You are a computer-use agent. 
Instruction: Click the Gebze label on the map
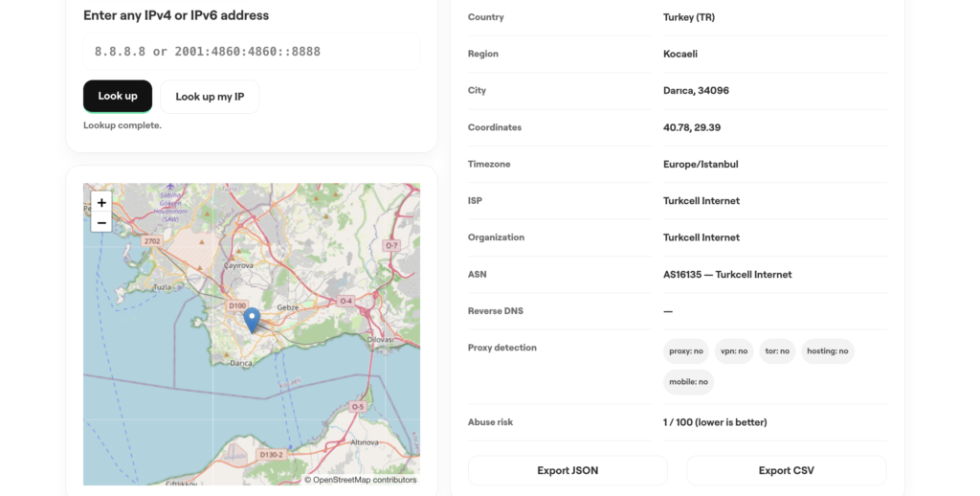point(288,307)
